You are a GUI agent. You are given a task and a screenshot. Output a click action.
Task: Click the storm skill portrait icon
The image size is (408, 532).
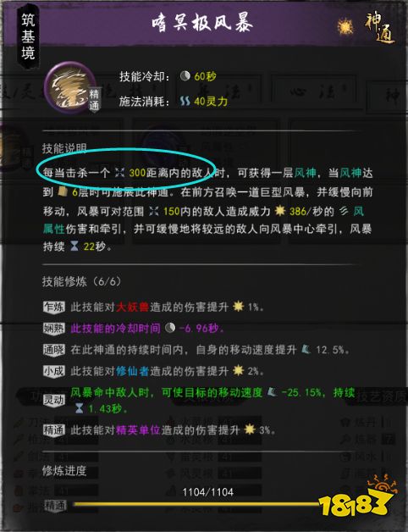click(70, 87)
